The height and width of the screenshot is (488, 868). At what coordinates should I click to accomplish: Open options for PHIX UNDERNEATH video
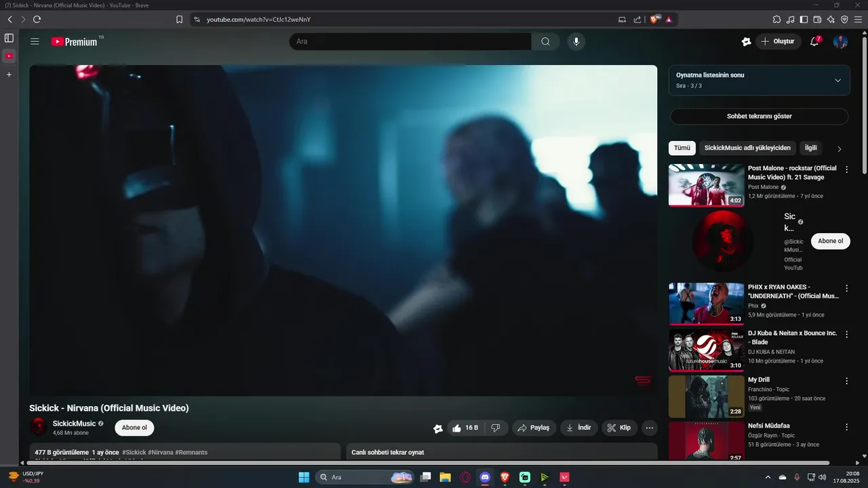[x=846, y=288]
